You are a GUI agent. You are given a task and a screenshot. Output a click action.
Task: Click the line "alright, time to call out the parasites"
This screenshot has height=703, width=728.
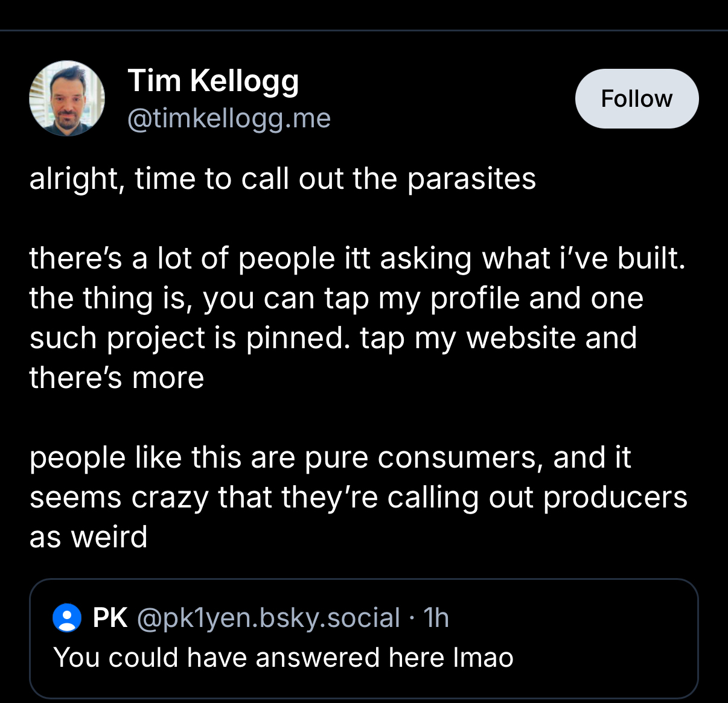coord(283,179)
